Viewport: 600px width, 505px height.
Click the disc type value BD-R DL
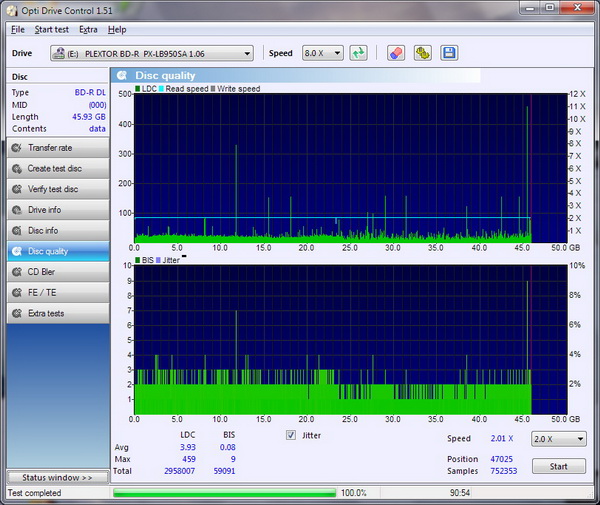coord(90,93)
